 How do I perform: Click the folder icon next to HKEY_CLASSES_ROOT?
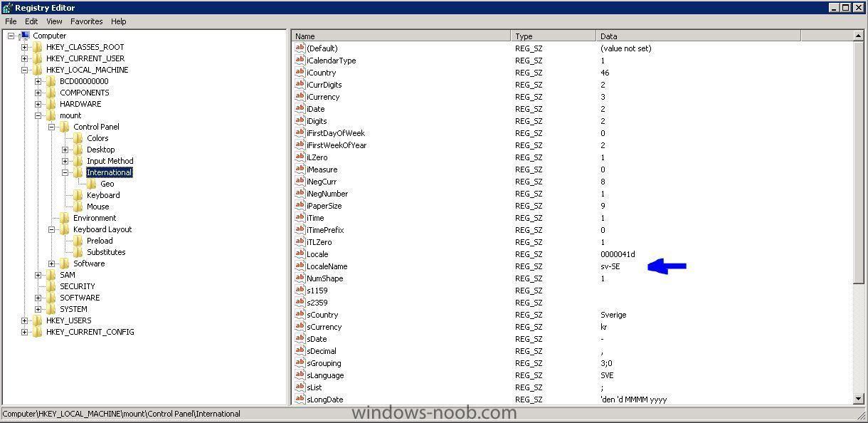click(38, 47)
